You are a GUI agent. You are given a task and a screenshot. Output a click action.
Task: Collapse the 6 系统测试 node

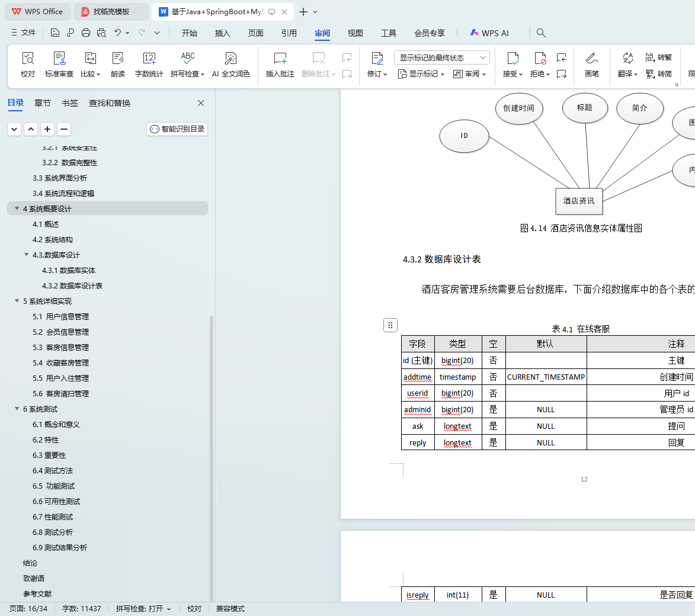pyautogui.click(x=17, y=409)
